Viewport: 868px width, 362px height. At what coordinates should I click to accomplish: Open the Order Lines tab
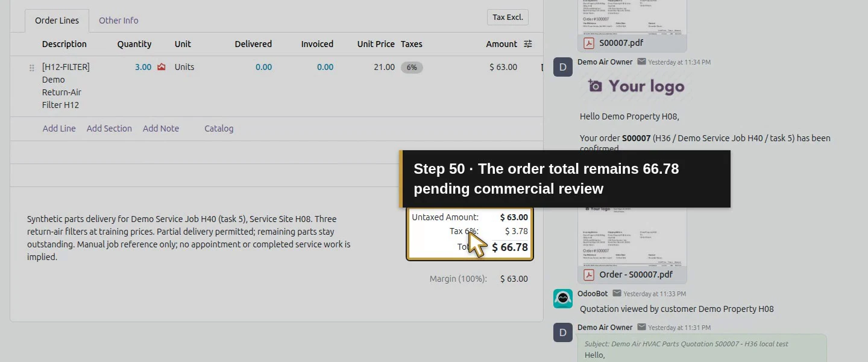coord(57,21)
